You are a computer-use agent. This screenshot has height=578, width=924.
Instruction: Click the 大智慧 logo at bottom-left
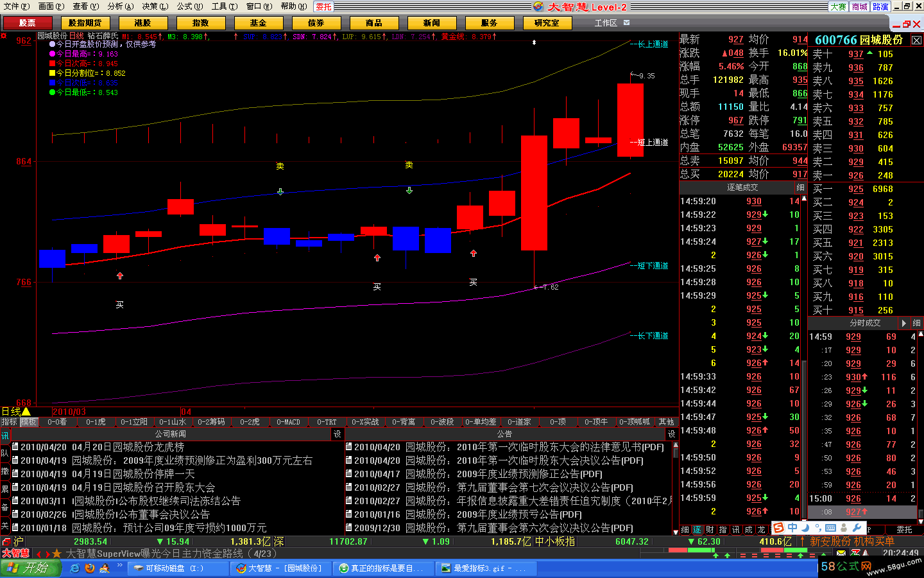pyautogui.click(x=15, y=553)
